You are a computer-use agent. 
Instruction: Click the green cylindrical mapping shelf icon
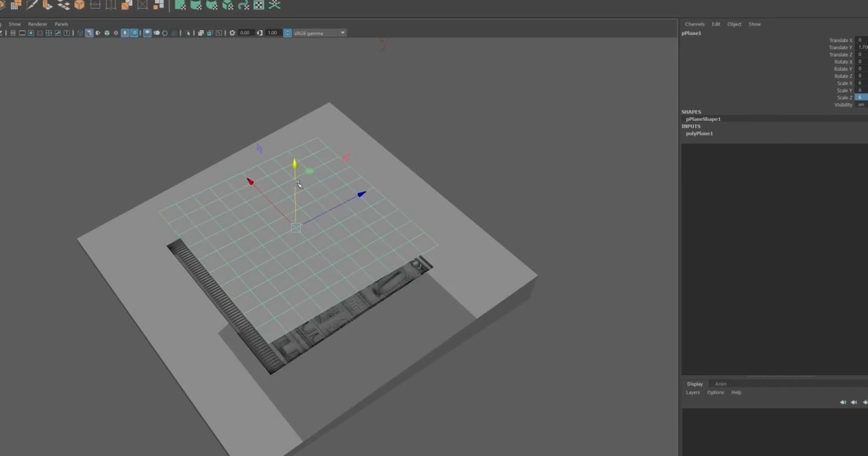pyautogui.click(x=196, y=5)
